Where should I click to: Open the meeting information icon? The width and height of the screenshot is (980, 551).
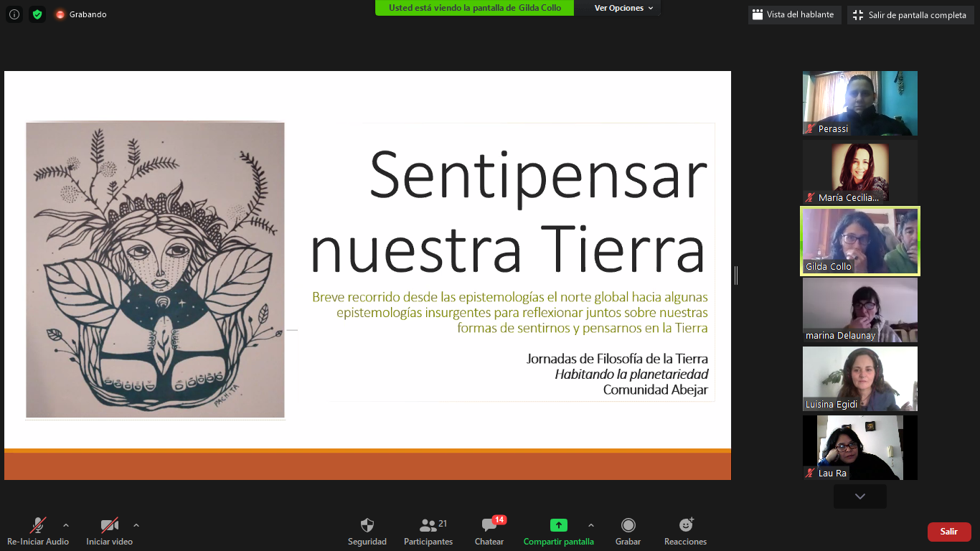14,14
